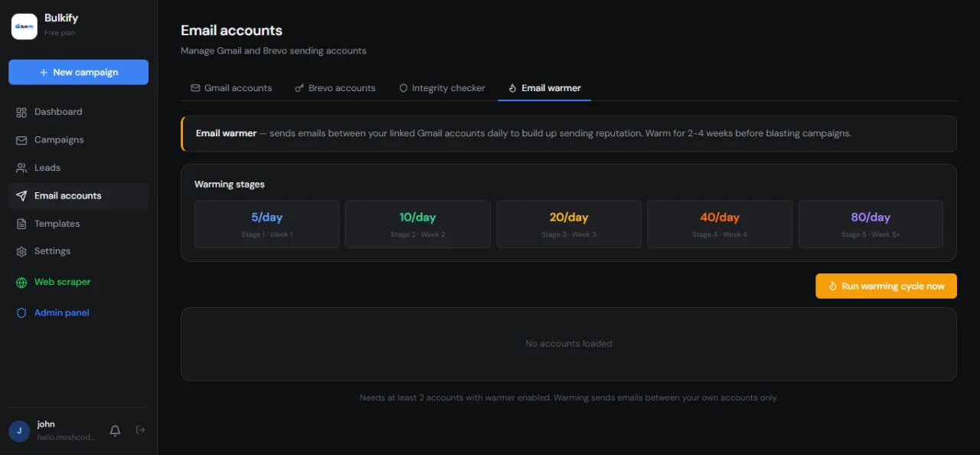Viewport: 980px width, 455px height.
Task: Click the plus icon in New campaign button
Action: [44, 72]
